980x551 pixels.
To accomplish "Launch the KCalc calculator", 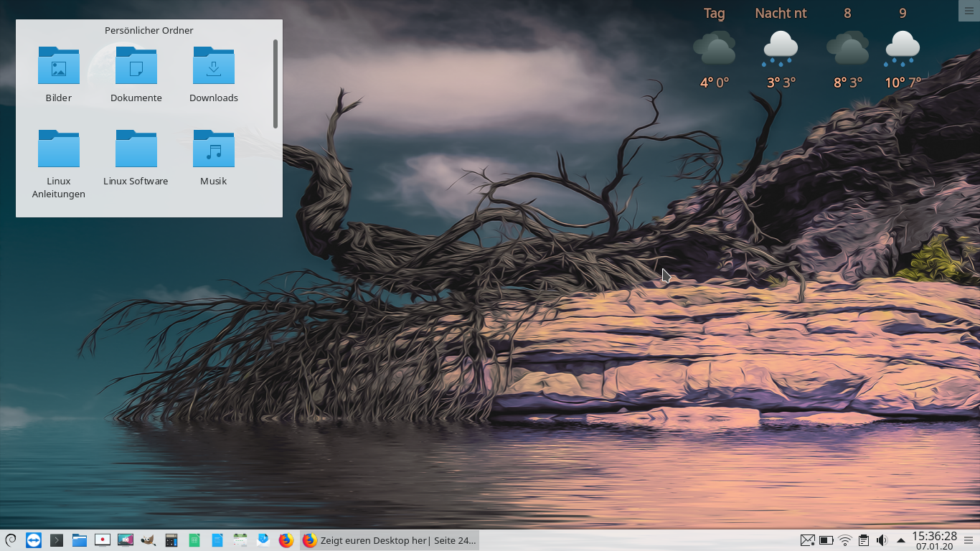I will [x=171, y=540].
